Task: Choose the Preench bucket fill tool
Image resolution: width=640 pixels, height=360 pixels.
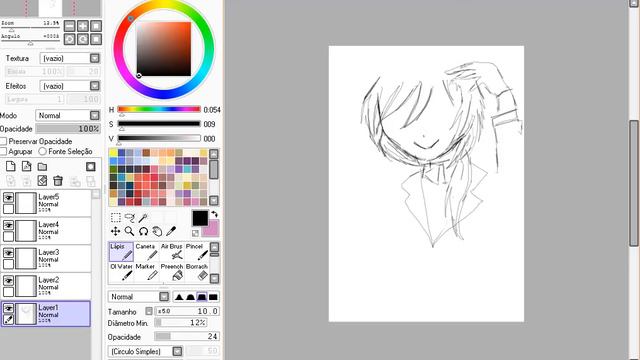Action: 171,272
